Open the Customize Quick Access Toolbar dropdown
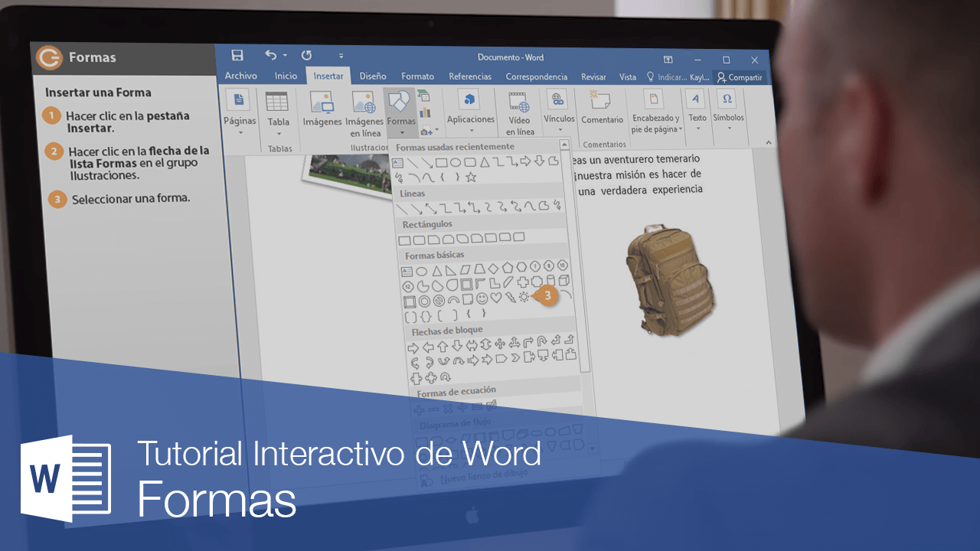The height and width of the screenshot is (551, 980). (x=341, y=56)
